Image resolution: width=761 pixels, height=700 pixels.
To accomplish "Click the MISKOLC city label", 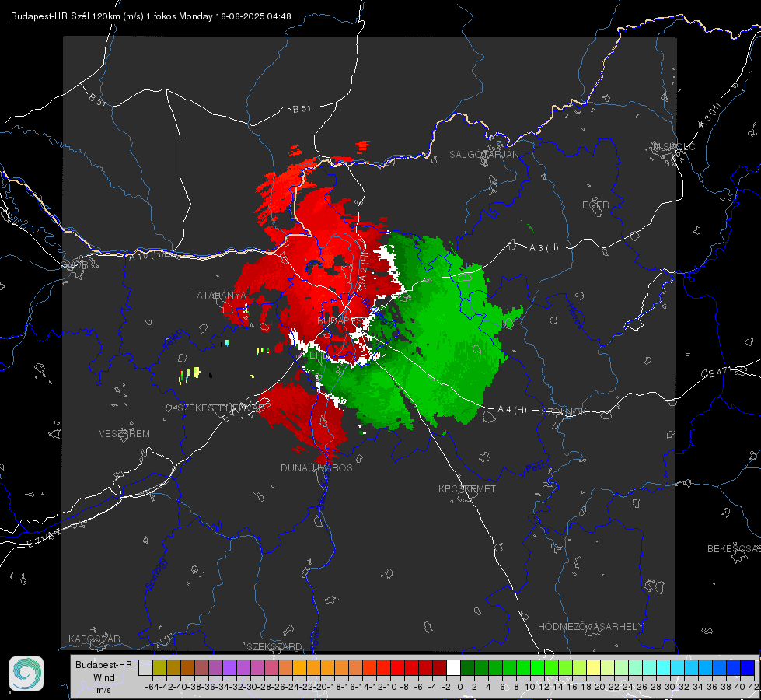I will point(674,146).
